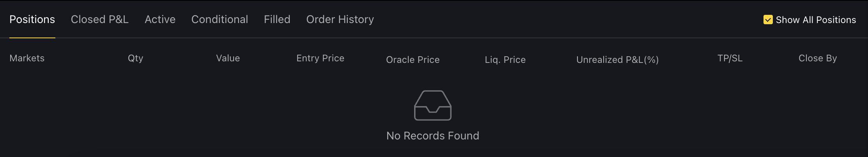868x157 pixels.
Task: Switch to the Positions tab
Action: 32,20
